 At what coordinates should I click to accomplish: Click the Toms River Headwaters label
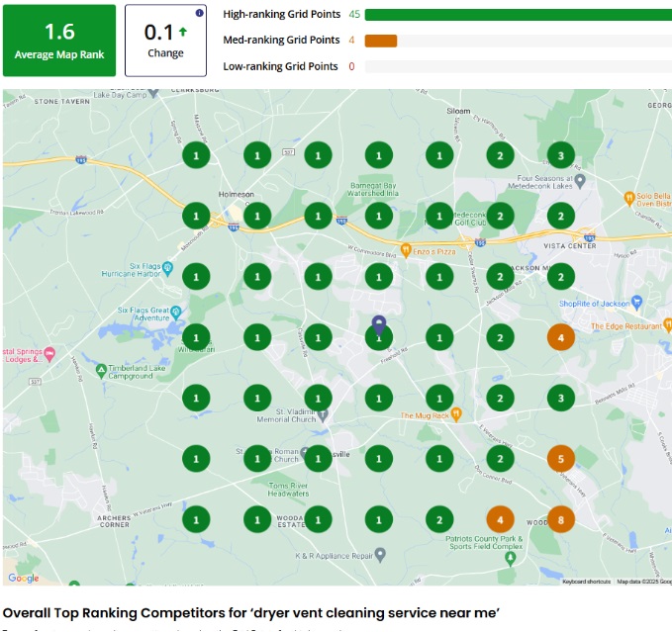coord(288,490)
